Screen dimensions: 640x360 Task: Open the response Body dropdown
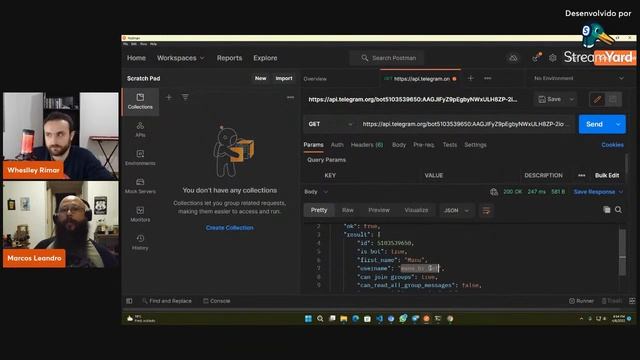click(316, 191)
